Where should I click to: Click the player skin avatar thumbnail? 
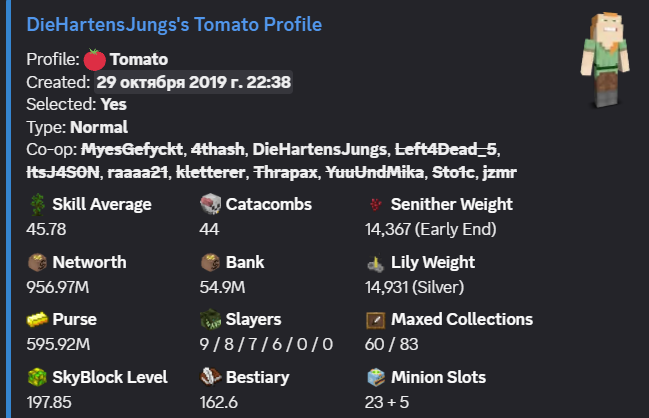[x=605, y=60]
